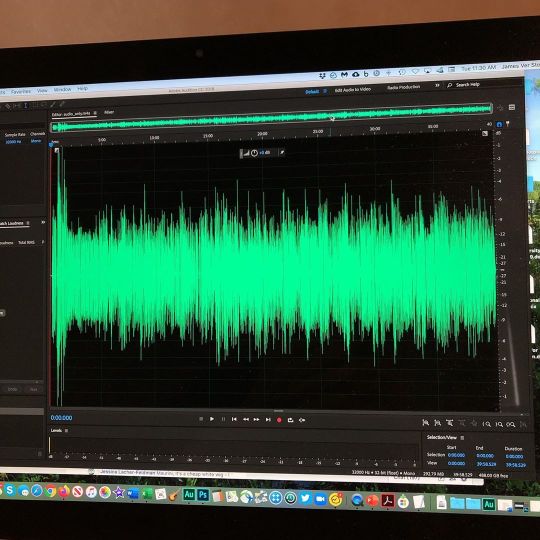Open the Favorites menu

coord(21,92)
